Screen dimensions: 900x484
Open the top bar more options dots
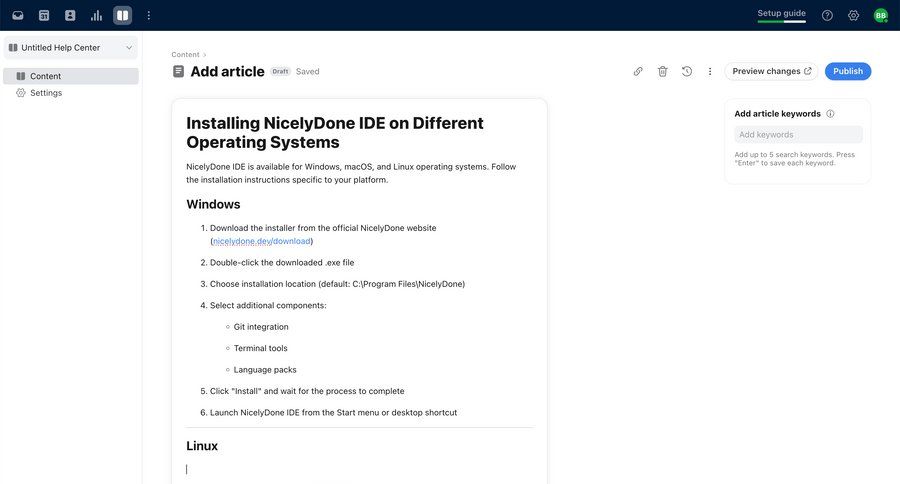tap(149, 16)
